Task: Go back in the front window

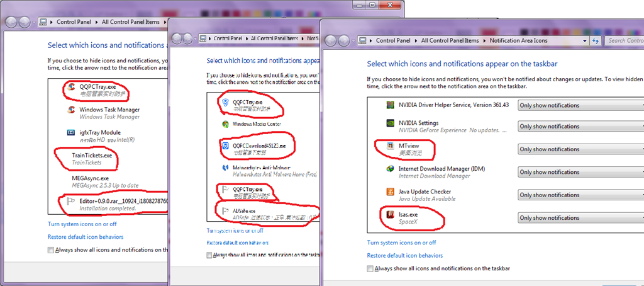Action: pos(332,40)
